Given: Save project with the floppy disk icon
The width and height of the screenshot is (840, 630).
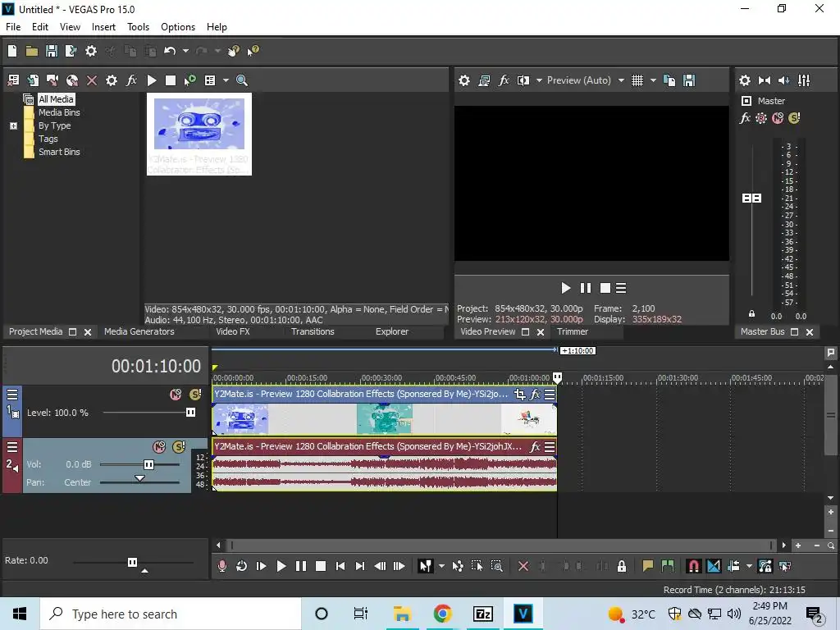Looking at the screenshot, I should coord(52,51).
